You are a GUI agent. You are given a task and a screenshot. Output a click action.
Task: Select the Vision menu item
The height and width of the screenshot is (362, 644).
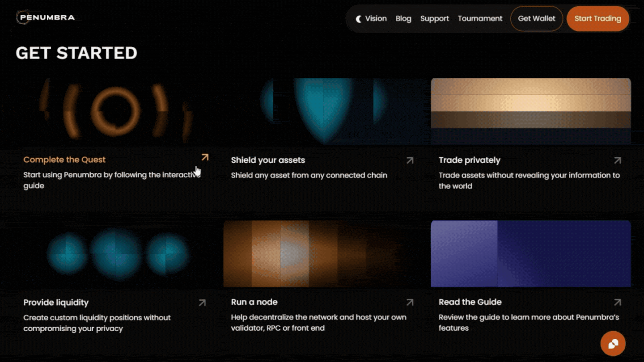(376, 18)
